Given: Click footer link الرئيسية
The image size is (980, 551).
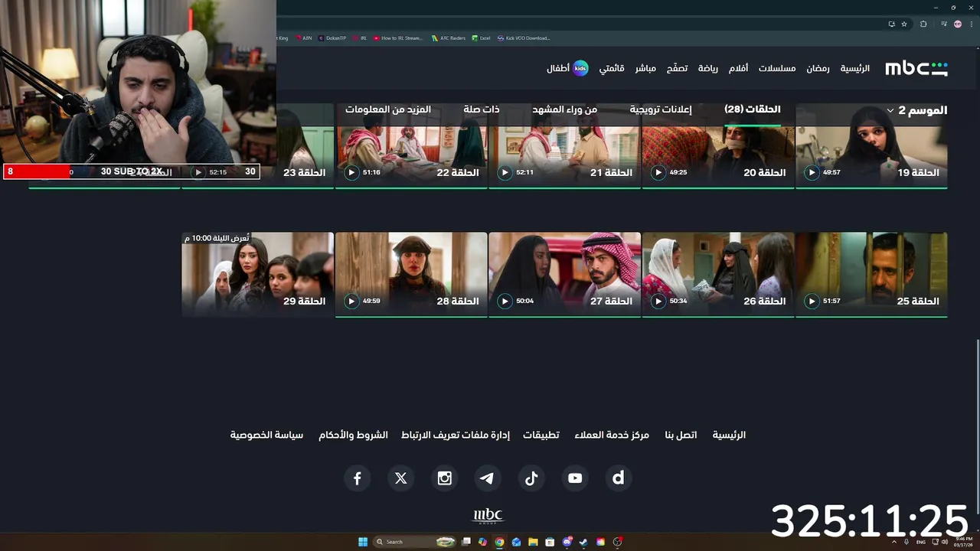Looking at the screenshot, I should click(729, 435).
